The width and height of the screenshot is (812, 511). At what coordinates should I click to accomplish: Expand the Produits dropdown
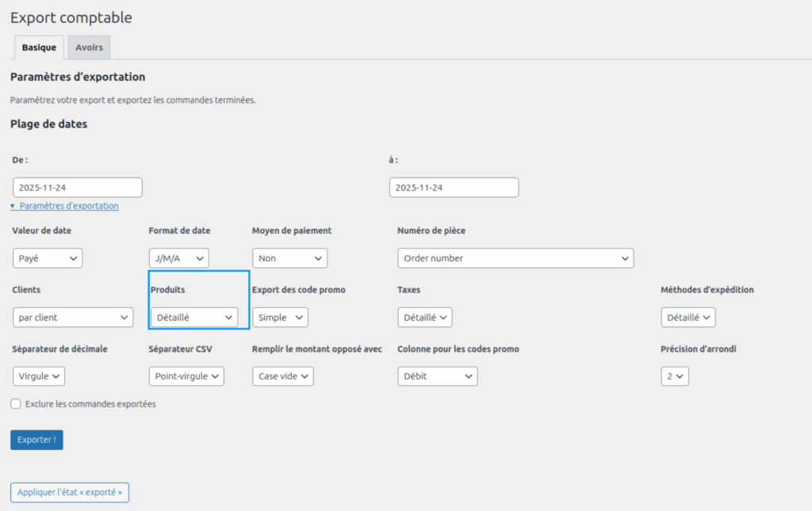(x=194, y=318)
